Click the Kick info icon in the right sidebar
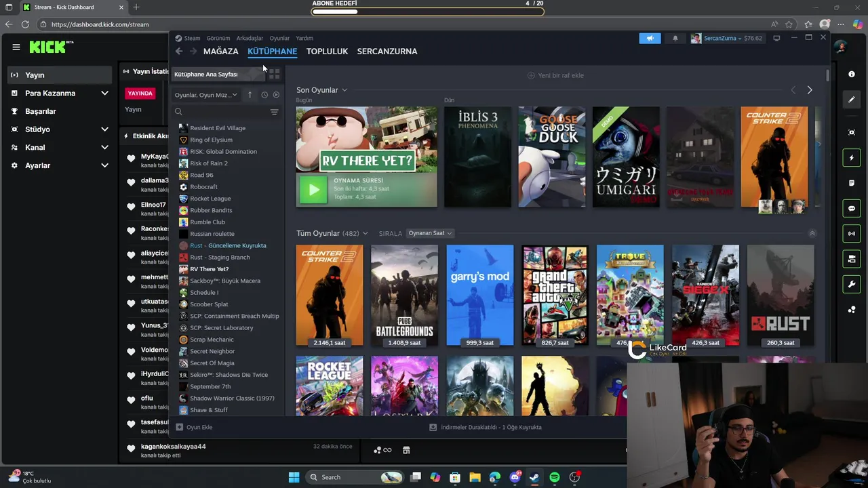Image resolution: width=868 pixels, height=488 pixels. [x=852, y=74]
